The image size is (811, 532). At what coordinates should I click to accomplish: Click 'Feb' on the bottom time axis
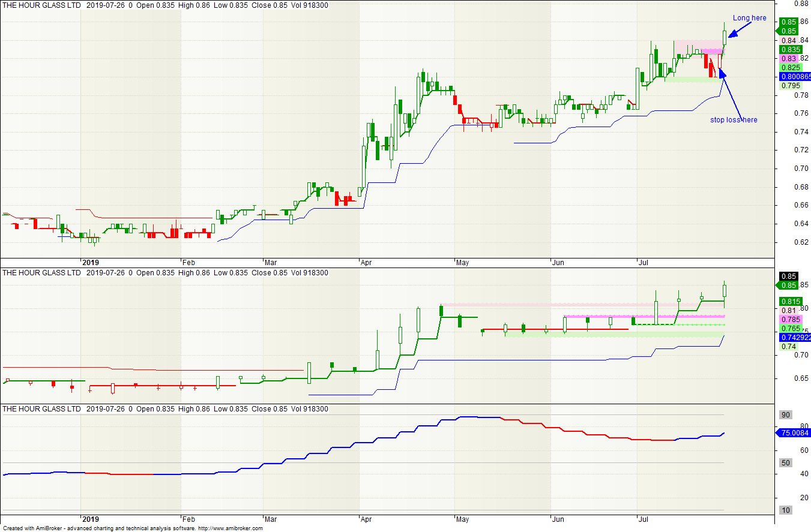(x=188, y=519)
